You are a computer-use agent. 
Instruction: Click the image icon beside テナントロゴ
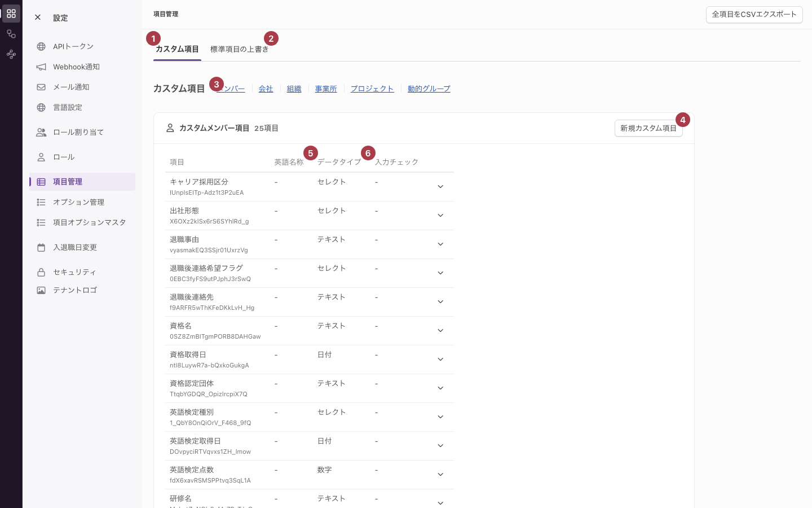point(41,290)
